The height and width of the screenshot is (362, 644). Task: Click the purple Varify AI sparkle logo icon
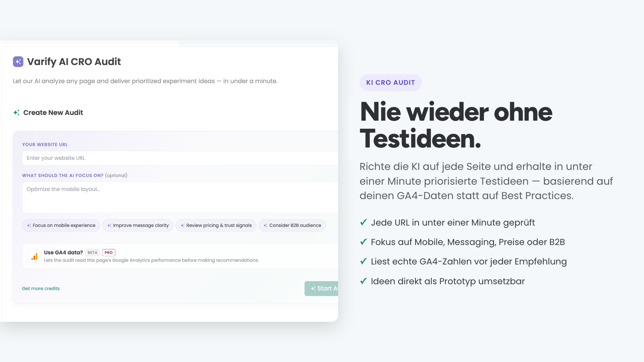18,62
